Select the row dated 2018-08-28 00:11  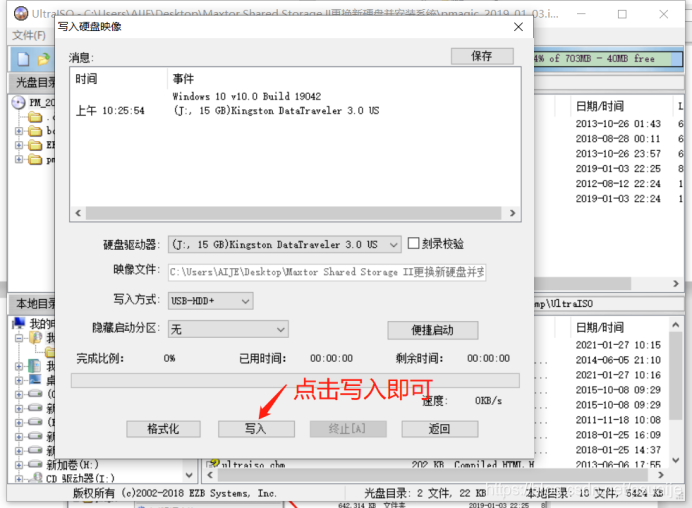(618, 139)
